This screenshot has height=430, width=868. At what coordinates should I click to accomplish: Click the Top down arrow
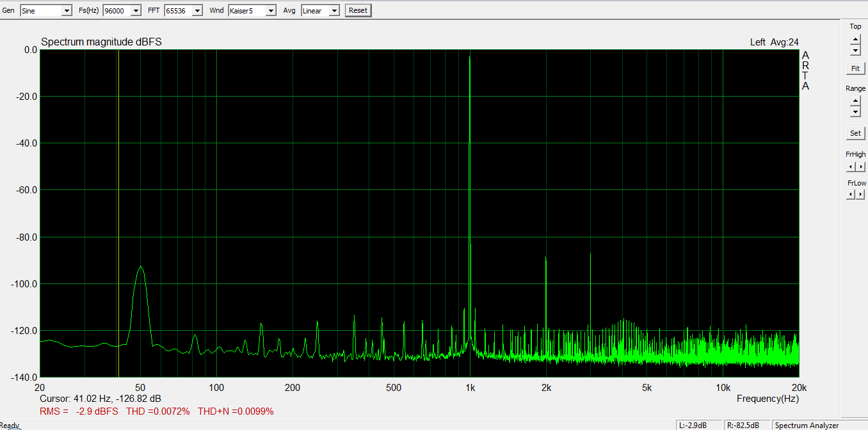pos(855,50)
